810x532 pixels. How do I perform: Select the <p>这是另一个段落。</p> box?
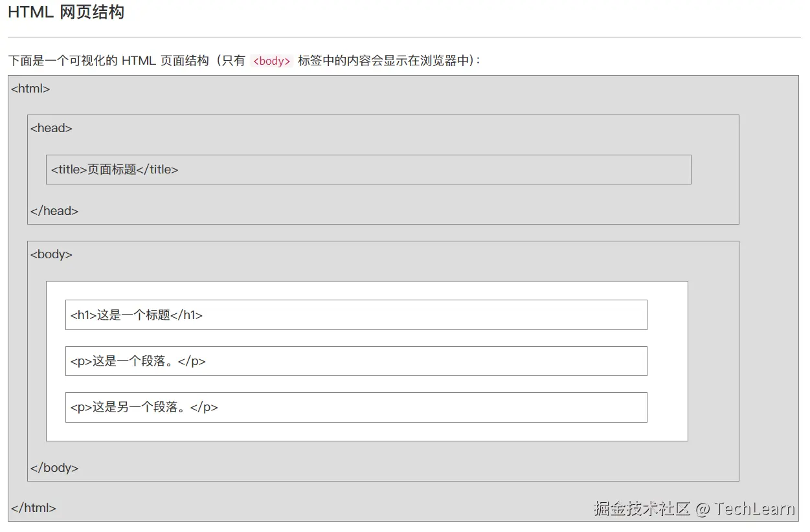356,407
